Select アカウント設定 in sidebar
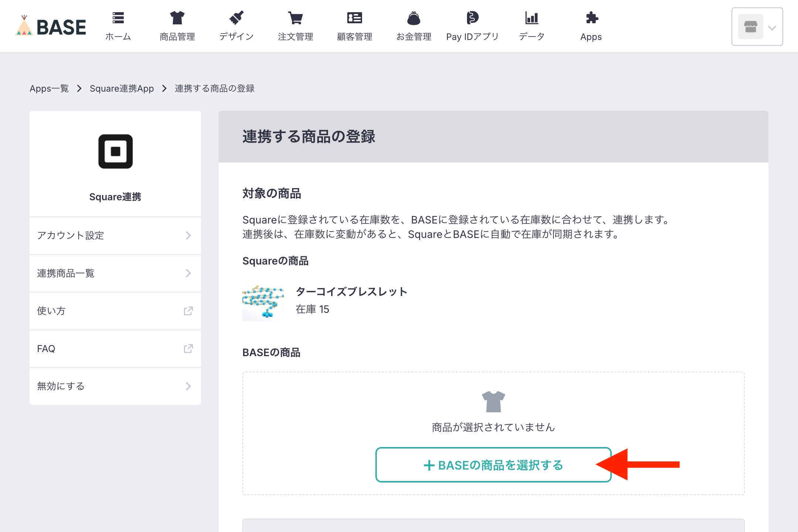This screenshot has height=532, width=798. pyautogui.click(x=115, y=235)
